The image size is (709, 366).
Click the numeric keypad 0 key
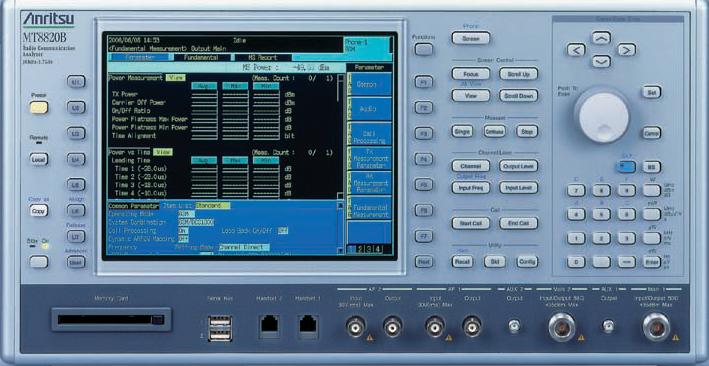[x=576, y=261]
